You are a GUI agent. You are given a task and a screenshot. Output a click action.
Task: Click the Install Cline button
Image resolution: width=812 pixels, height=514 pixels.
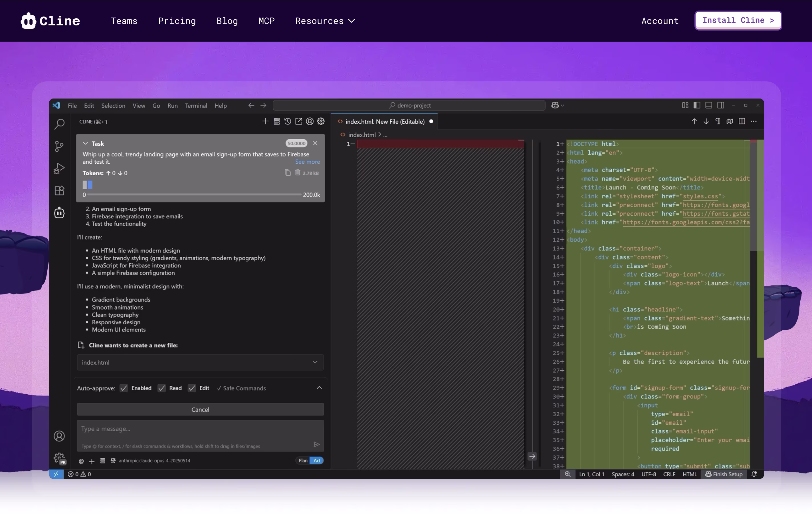pyautogui.click(x=738, y=20)
